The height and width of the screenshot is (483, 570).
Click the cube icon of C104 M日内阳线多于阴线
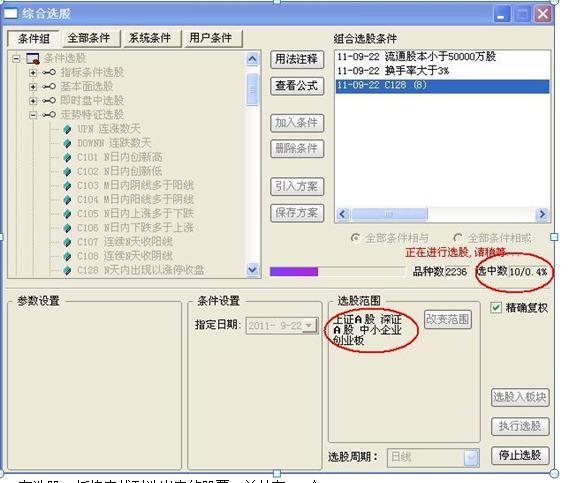(x=67, y=200)
